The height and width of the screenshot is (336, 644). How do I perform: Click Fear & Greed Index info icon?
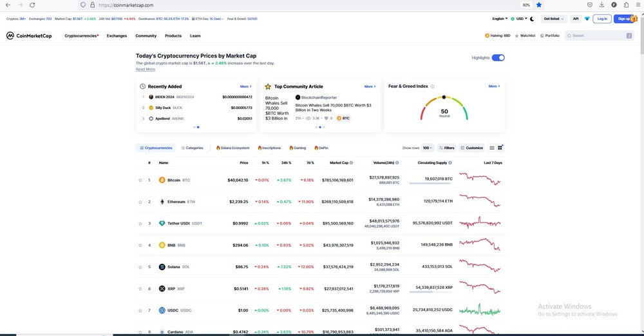point(433,86)
